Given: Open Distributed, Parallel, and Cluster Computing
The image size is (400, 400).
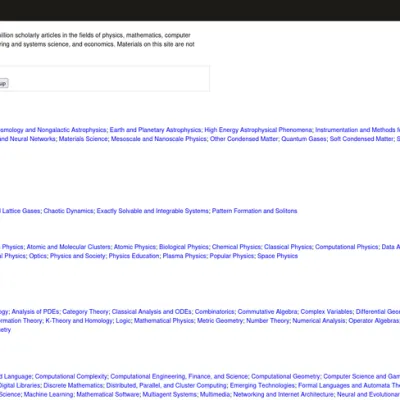Looking at the screenshot, I should (166, 385).
